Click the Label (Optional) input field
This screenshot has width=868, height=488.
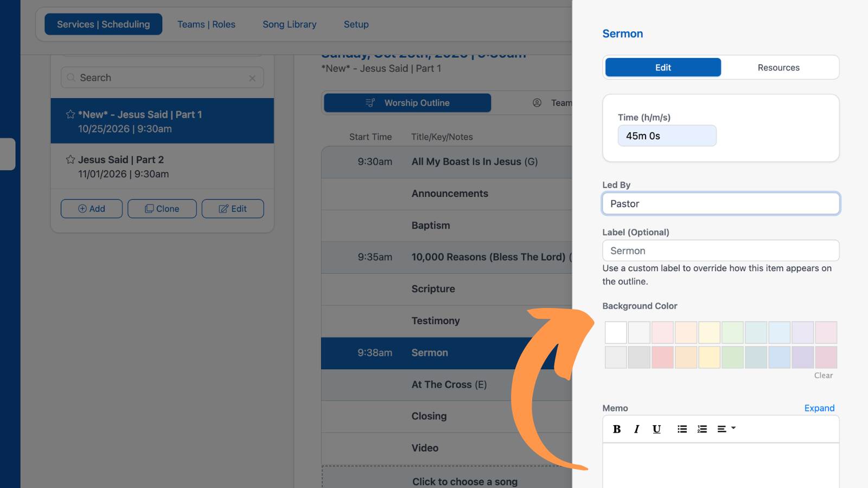[721, 251]
